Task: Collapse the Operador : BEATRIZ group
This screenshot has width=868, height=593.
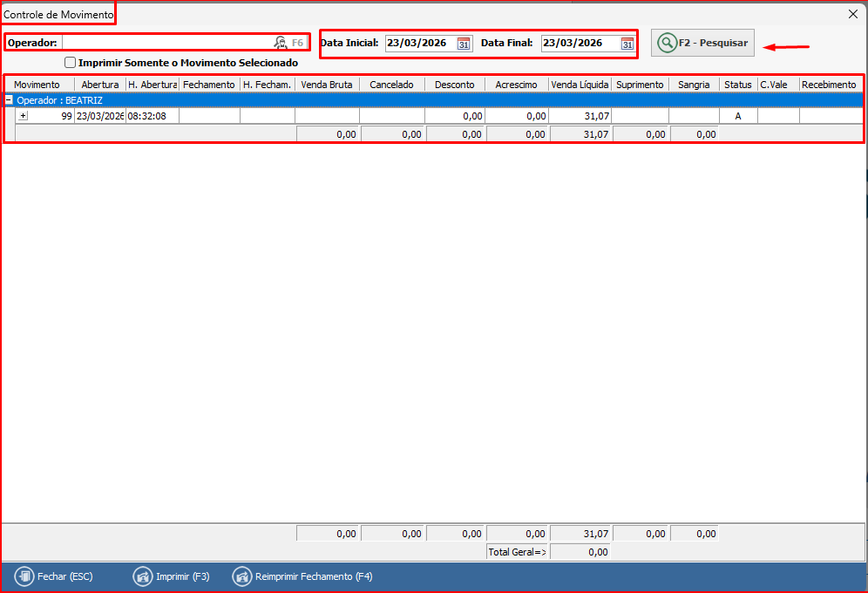Action: tap(9, 100)
